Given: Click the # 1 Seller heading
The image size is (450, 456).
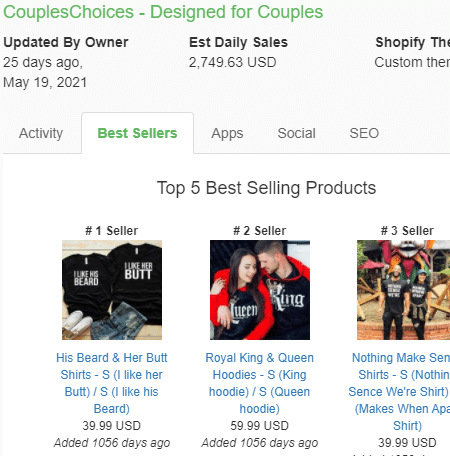Looking at the screenshot, I should tap(112, 231).
